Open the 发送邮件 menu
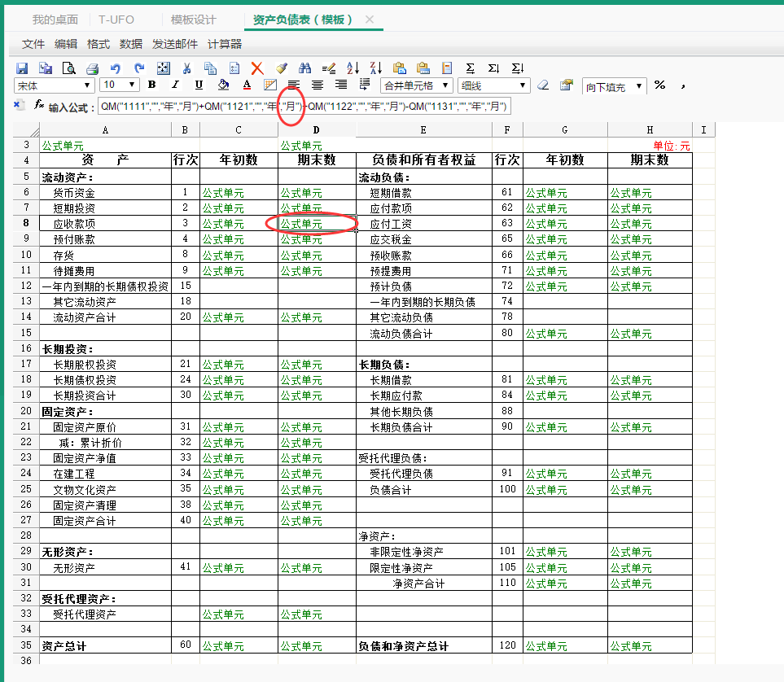Viewport: 784px width, 682px height. [174, 44]
